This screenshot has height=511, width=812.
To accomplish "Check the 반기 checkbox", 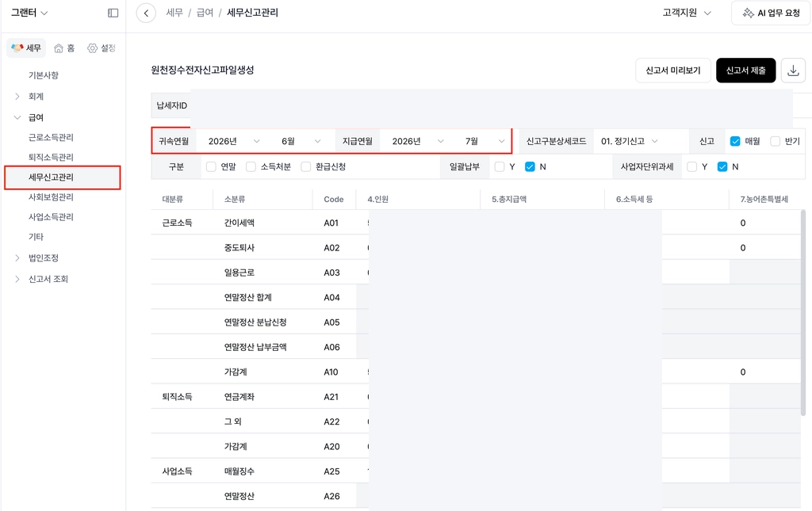I will tap(776, 141).
